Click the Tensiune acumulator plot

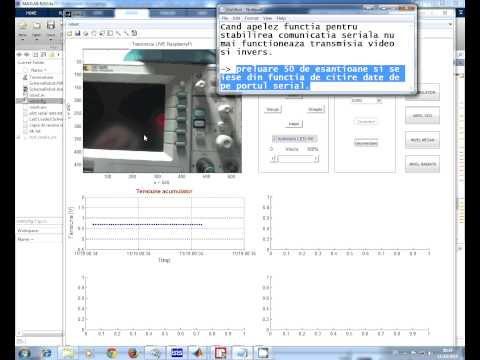[165, 223]
